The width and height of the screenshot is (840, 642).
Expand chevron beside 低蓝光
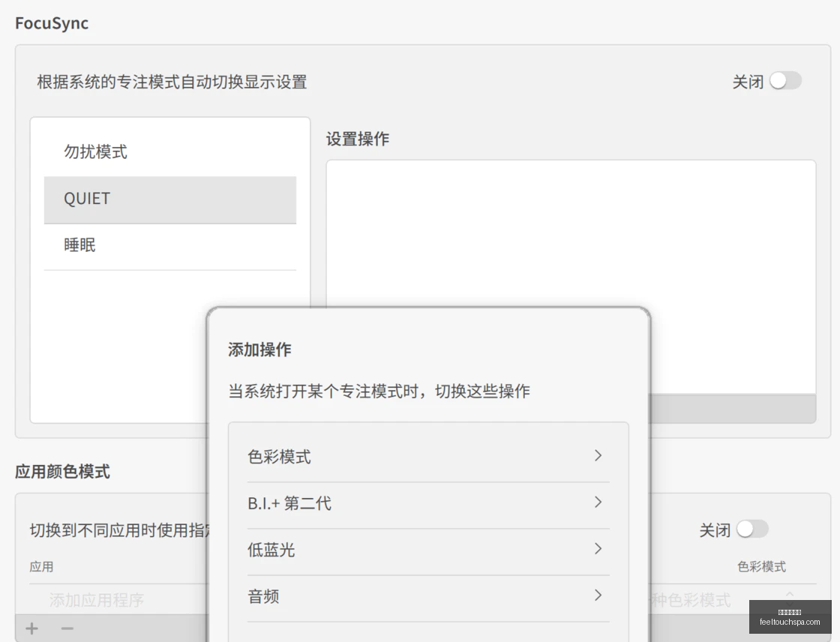pos(598,549)
